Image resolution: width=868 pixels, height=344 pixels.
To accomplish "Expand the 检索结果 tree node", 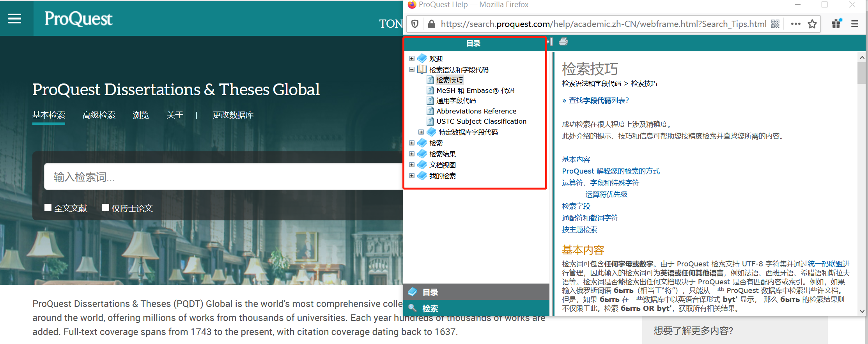I will [x=412, y=154].
